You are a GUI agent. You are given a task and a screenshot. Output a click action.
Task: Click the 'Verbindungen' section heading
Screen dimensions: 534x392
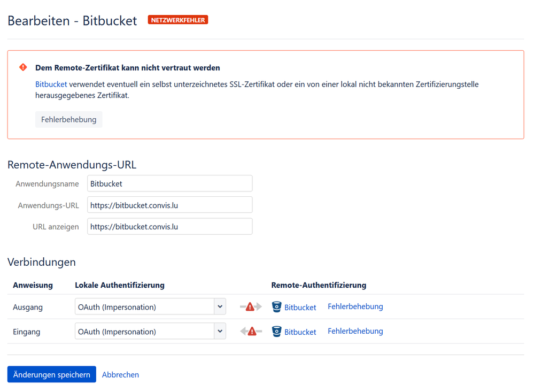pyautogui.click(x=42, y=262)
